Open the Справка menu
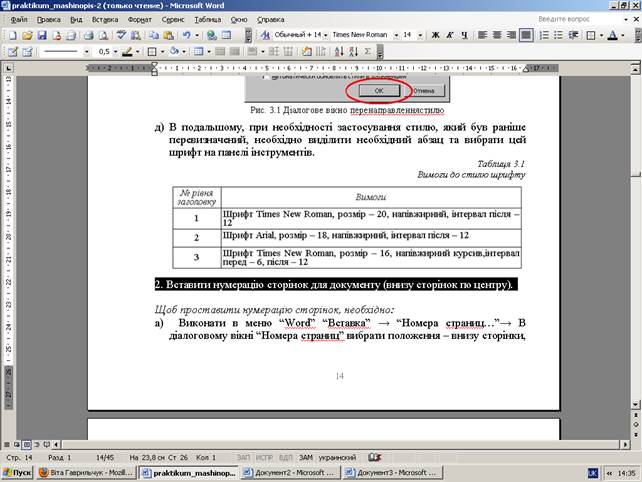This screenshot has height=482, width=642. tap(271, 19)
